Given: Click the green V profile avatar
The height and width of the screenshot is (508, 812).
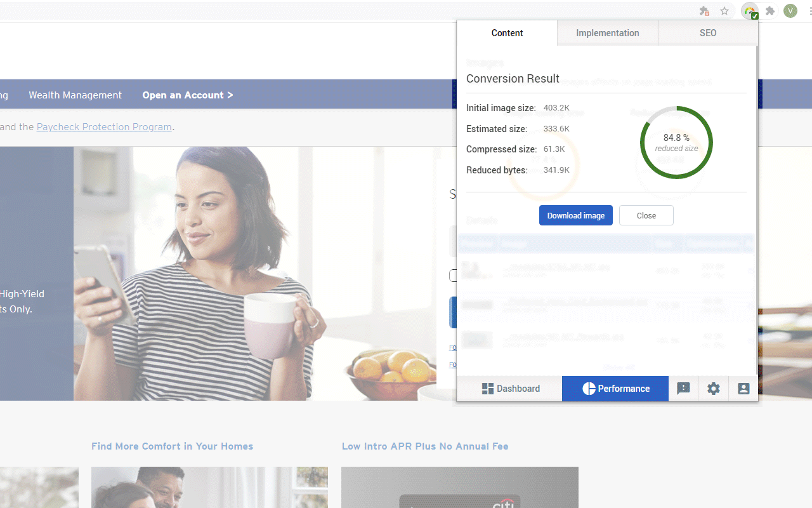Looking at the screenshot, I should click(x=790, y=11).
